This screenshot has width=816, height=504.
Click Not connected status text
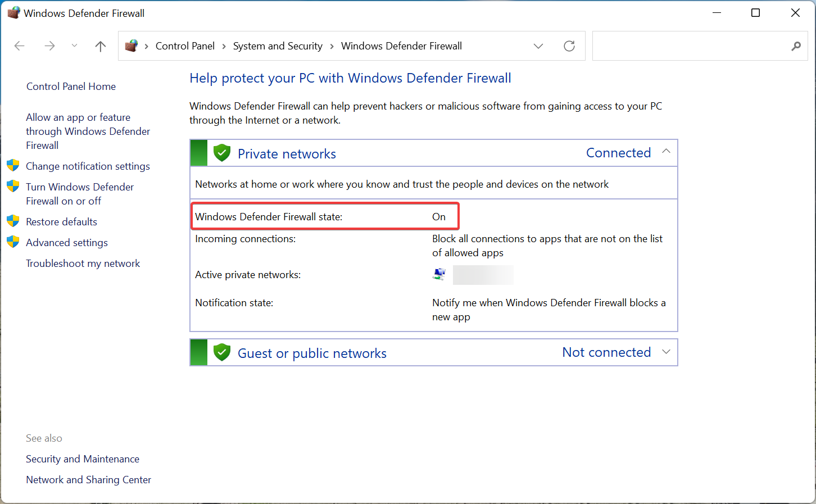pos(606,352)
